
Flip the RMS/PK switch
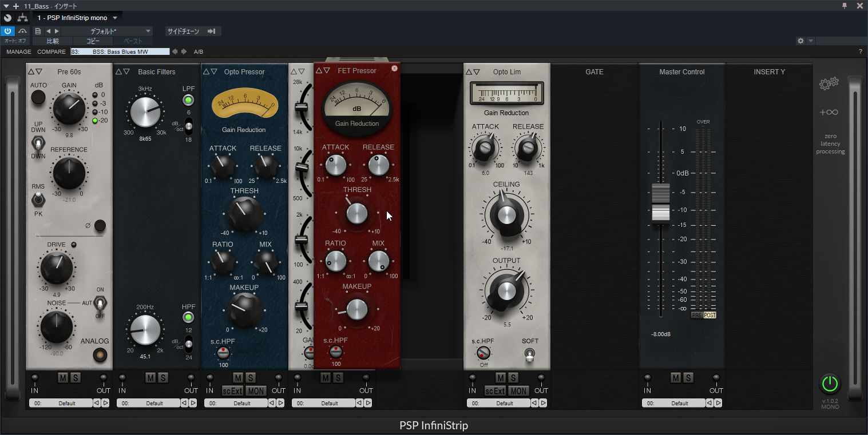pyautogui.click(x=38, y=199)
